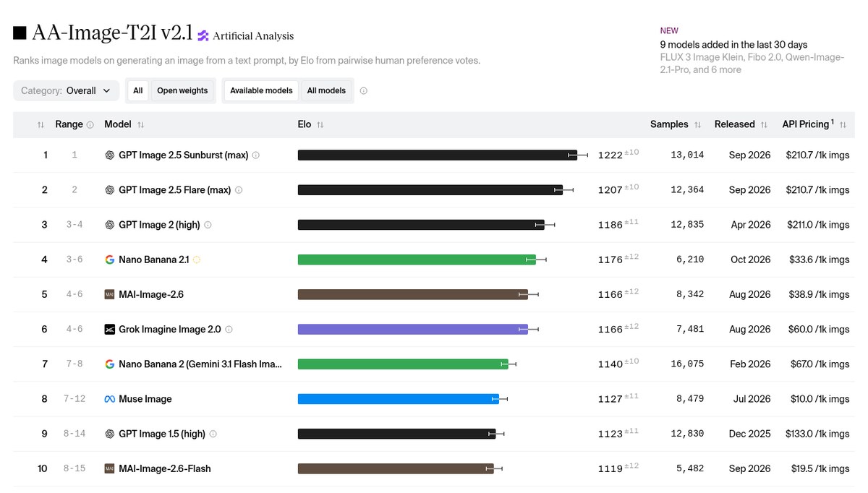Sort the leaderboard by Elo score
This screenshot has height=493, width=868.
(x=320, y=125)
